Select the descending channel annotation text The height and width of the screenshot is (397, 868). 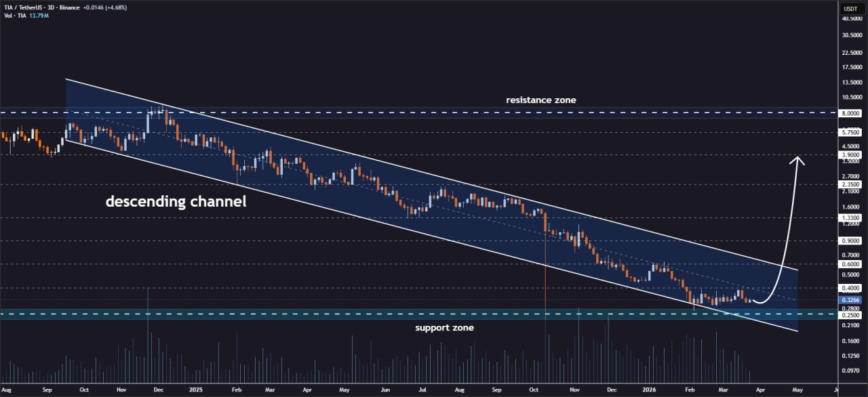coord(176,201)
